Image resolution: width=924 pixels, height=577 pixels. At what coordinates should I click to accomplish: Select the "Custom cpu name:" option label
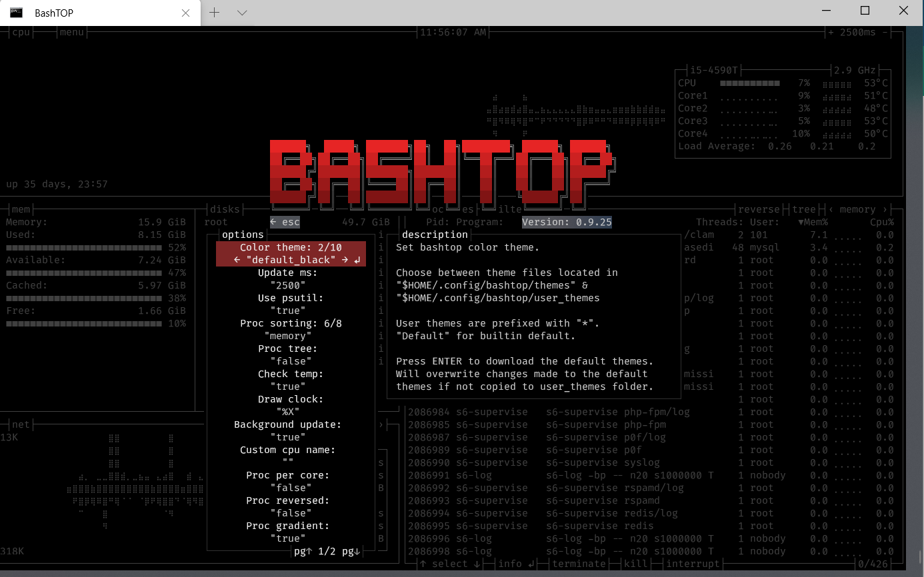coord(288,450)
